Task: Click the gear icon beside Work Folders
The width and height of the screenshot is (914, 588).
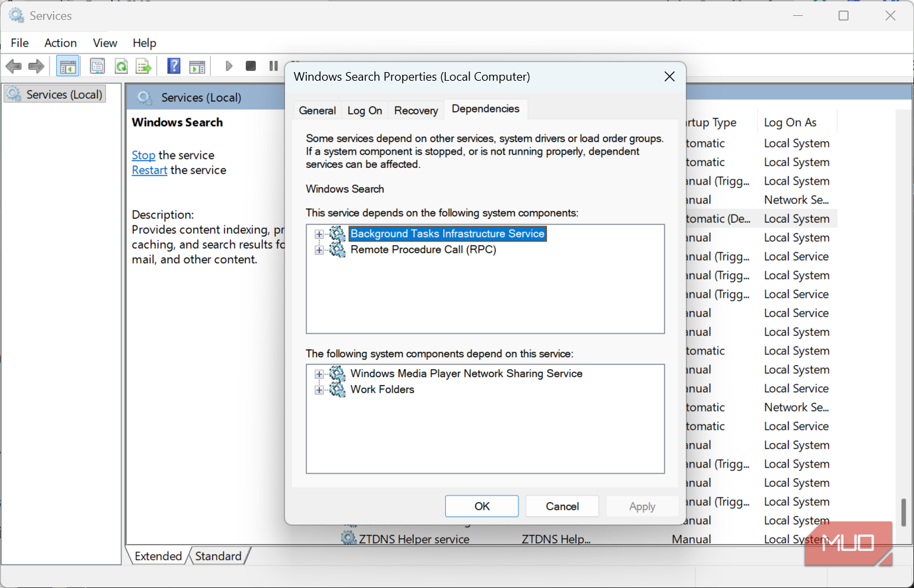Action: (337, 390)
